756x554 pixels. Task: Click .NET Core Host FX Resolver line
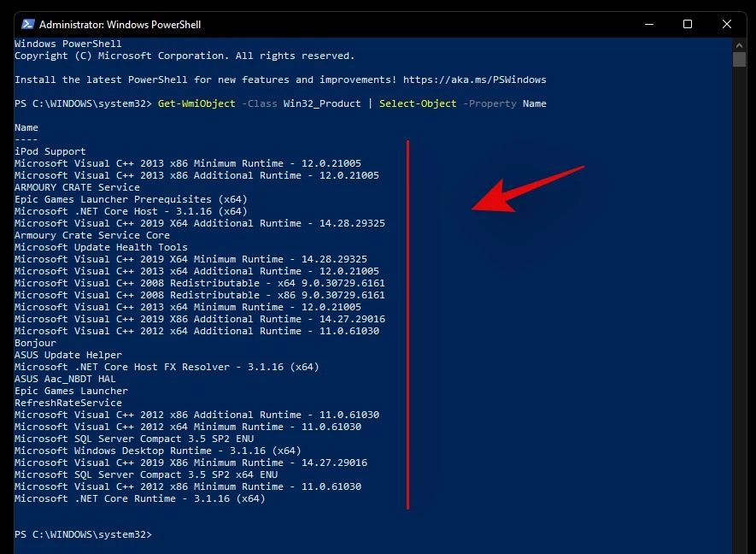click(167, 367)
